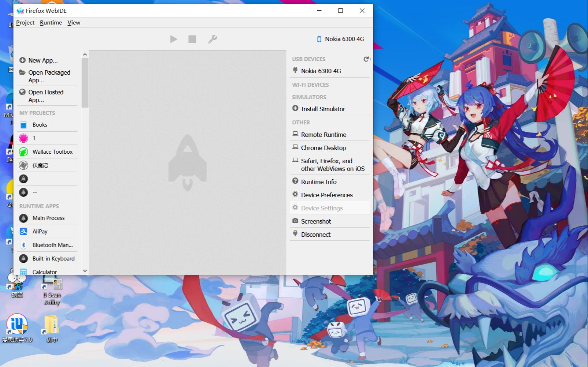Click the 伏魔记 project icon
The image size is (588, 367).
click(x=23, y=165)
